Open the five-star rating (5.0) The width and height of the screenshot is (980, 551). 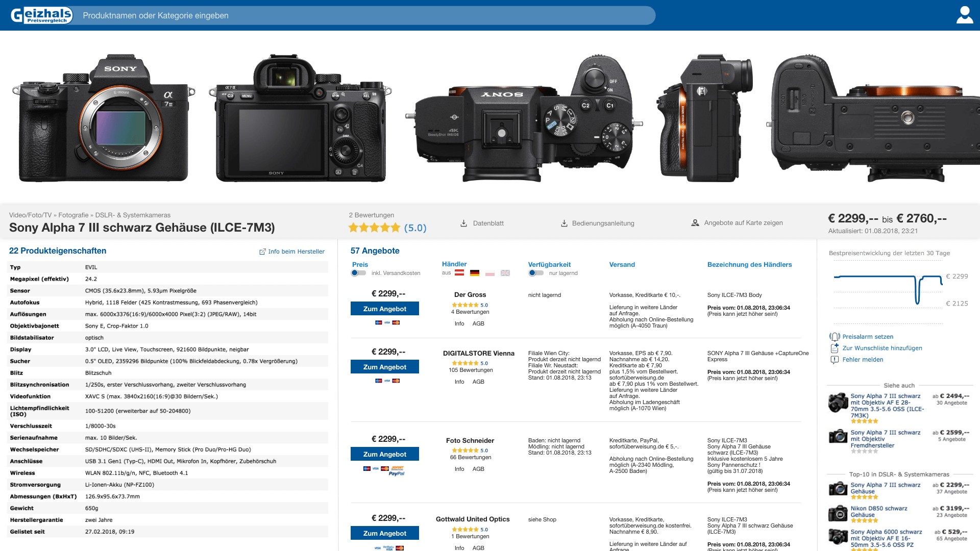point(387,228)
